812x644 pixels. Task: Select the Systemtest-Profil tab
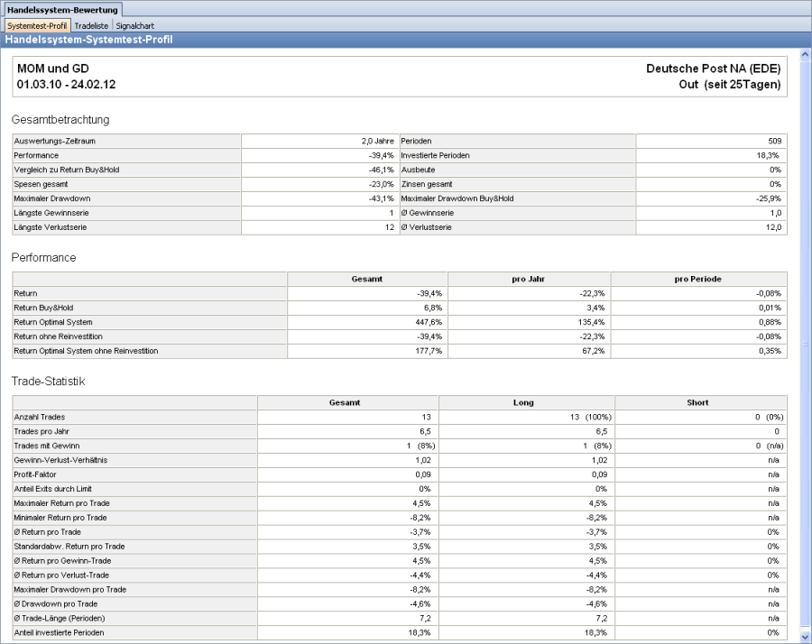coord(37,26)
